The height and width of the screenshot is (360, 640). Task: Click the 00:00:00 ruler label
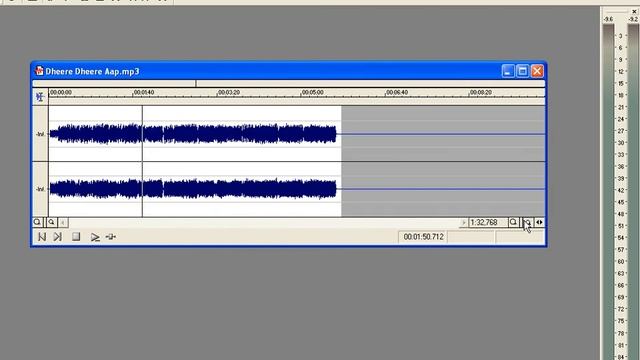pyautogui.click(x=61, y=93)
